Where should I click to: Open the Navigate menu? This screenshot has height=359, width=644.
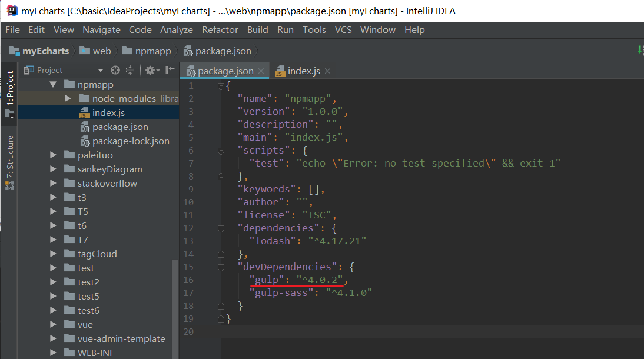(101, 30)
